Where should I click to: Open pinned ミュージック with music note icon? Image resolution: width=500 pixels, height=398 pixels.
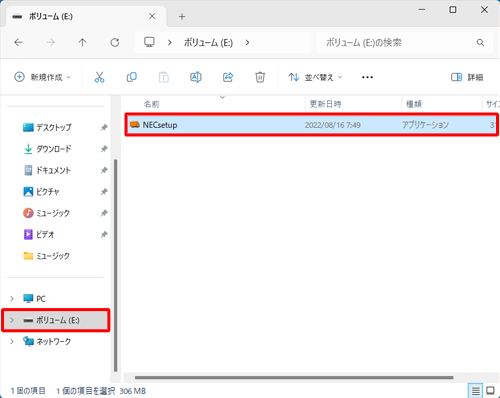pyautogui.click(x=46, y=213)
